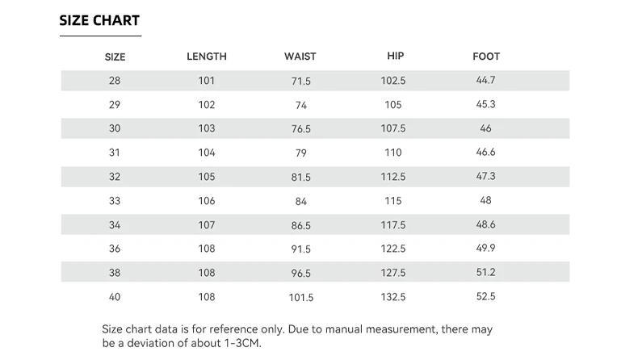Click the SIZE column header

point(115,57)
